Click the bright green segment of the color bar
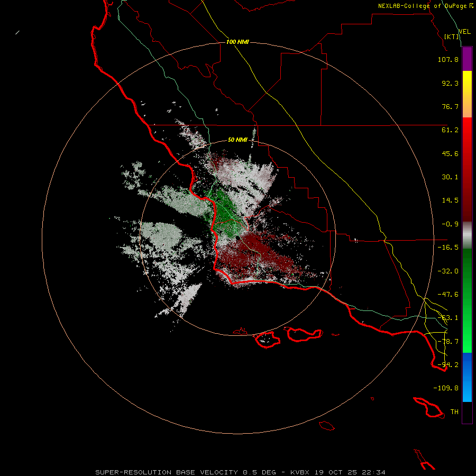 pos(467,300)
